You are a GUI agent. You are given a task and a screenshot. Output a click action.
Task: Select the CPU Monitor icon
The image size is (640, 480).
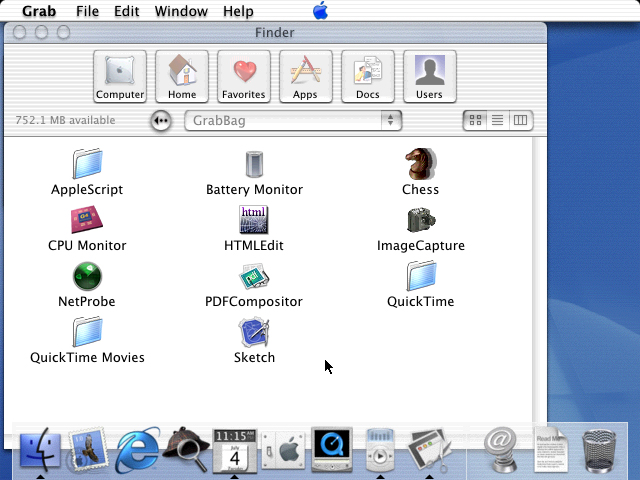87,220
